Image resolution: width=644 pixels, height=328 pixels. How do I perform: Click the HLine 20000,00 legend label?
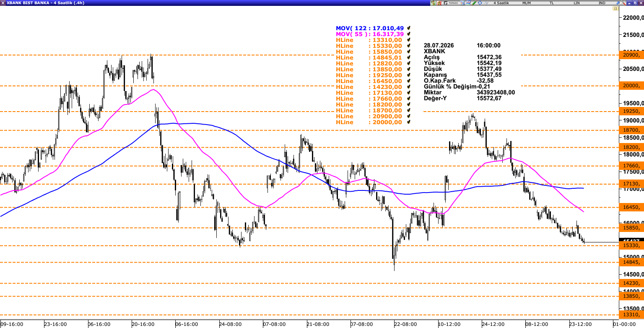click(369, 122)
